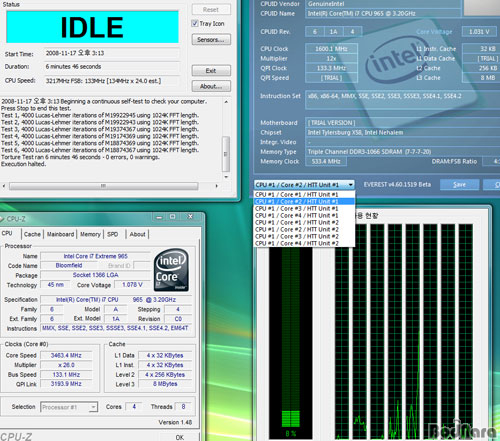This screenshot has height=441, width=500.
Task: Click the Level 3 cache value 8 MBytes
Action: 165,384
